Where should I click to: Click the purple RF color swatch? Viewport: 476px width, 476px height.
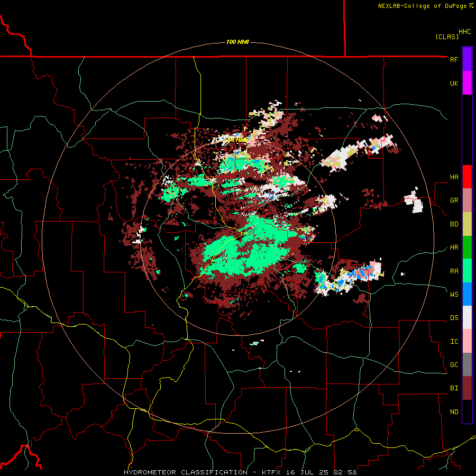pyautogui.click(x=467, y=59)
